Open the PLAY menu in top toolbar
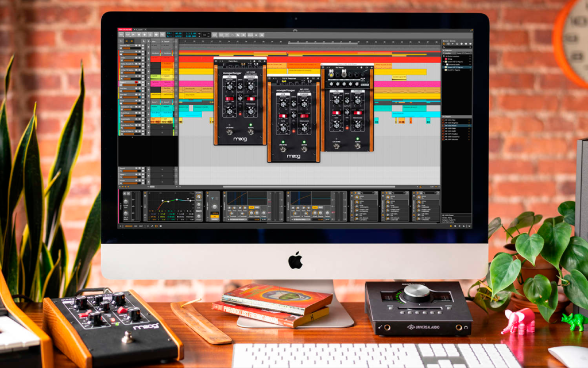This screenshot has height=368, width=588. click(x=127, y=35)
